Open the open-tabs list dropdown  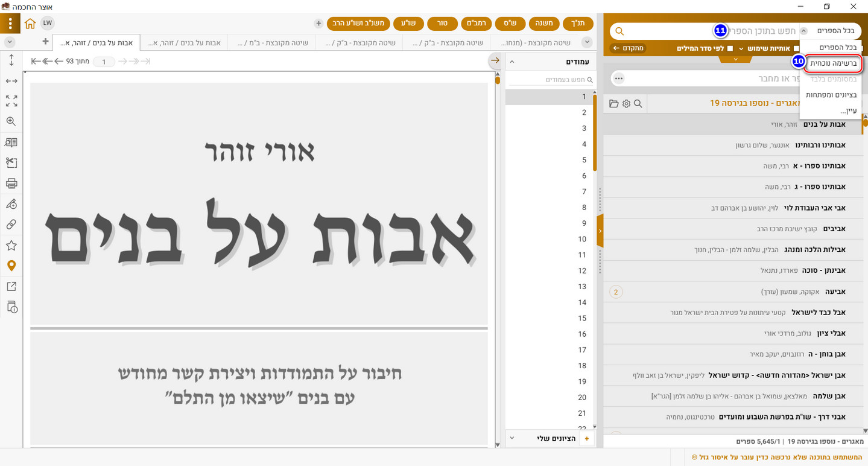(x=10, y=42)
